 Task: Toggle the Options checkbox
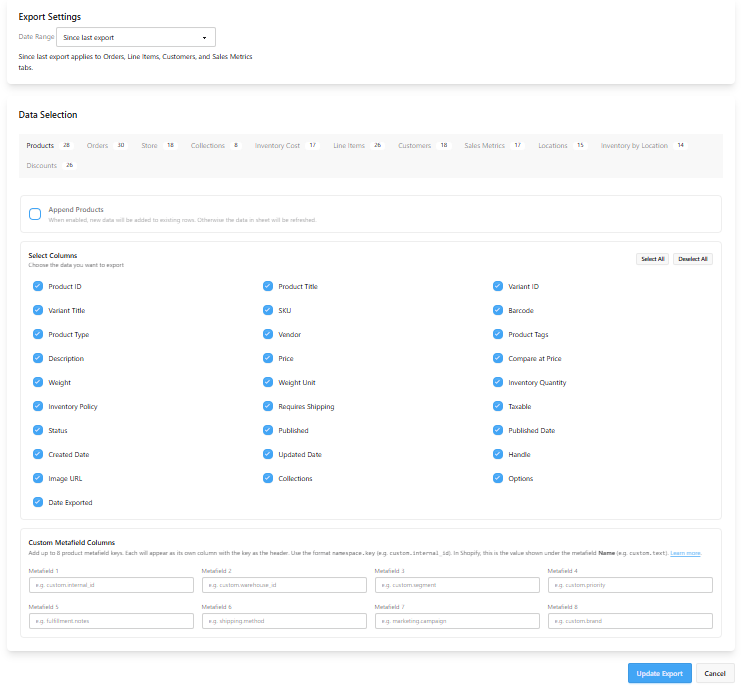pyautogui.click(x=498, y=478)
